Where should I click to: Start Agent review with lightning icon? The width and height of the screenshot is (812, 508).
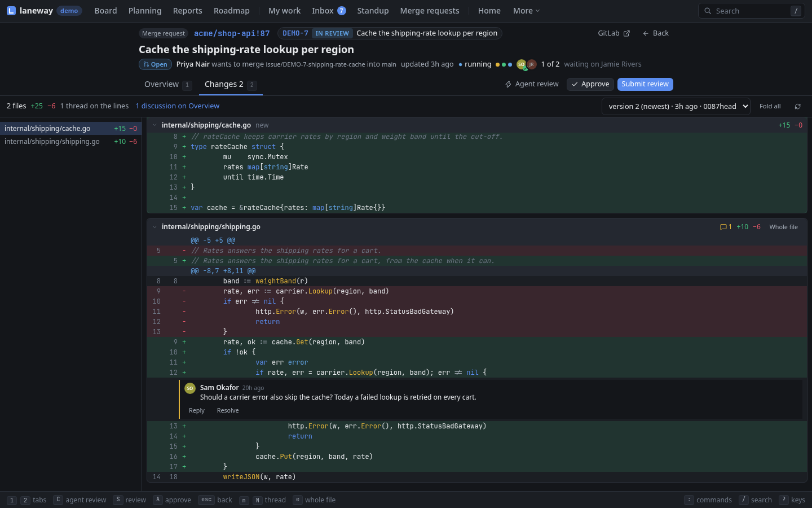(532, 84)
